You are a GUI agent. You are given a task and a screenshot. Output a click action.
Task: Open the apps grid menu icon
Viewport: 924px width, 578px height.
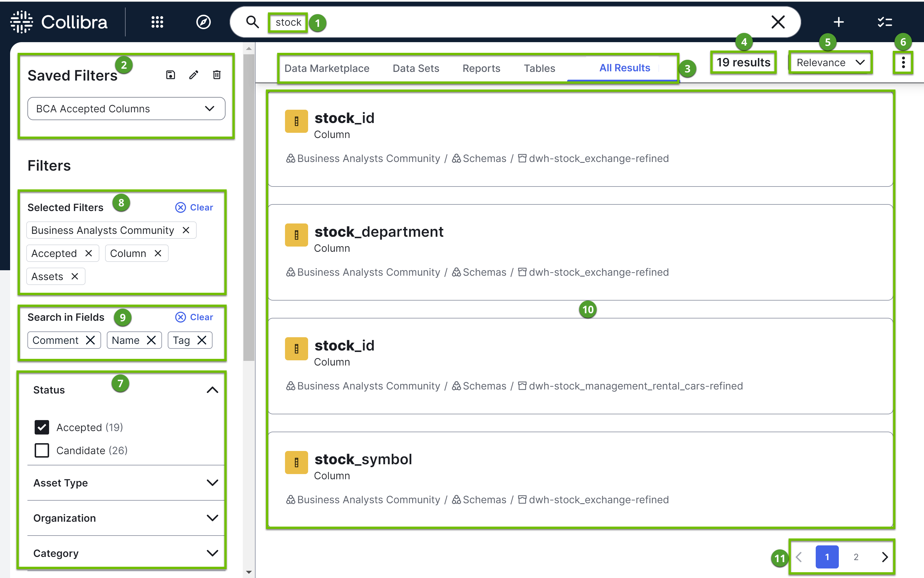coord(157,22)
